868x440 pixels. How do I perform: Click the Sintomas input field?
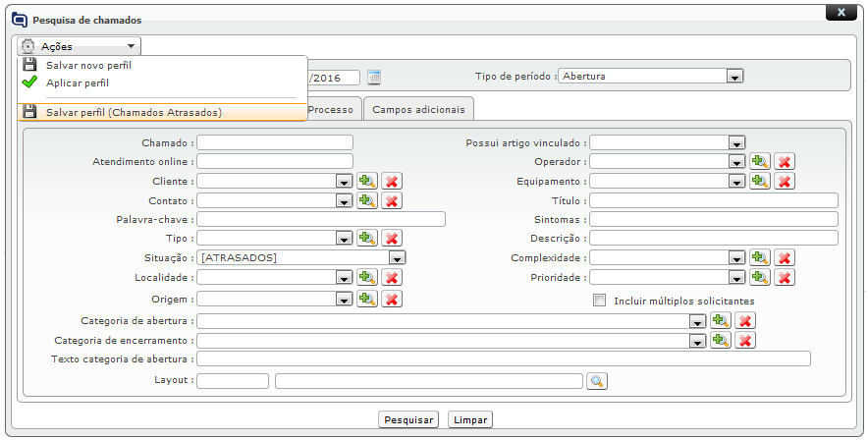[x=714, y=219]
